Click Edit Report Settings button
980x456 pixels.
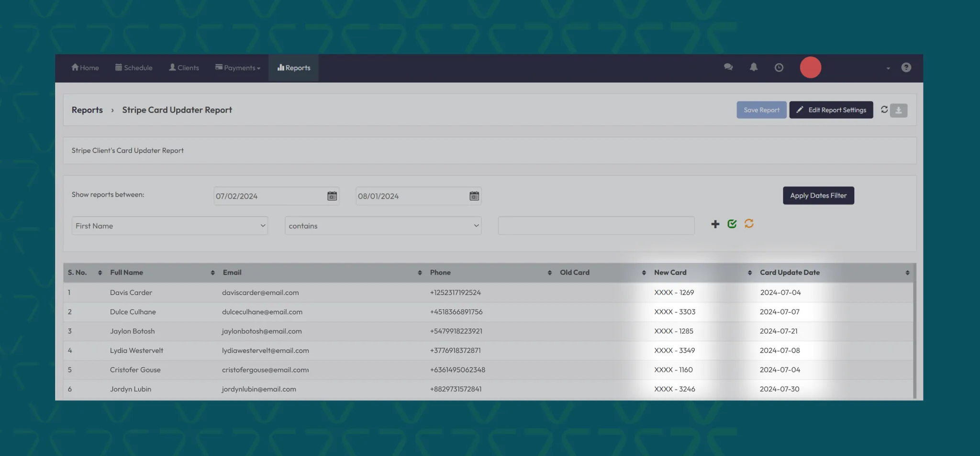[x=831, y=110]
